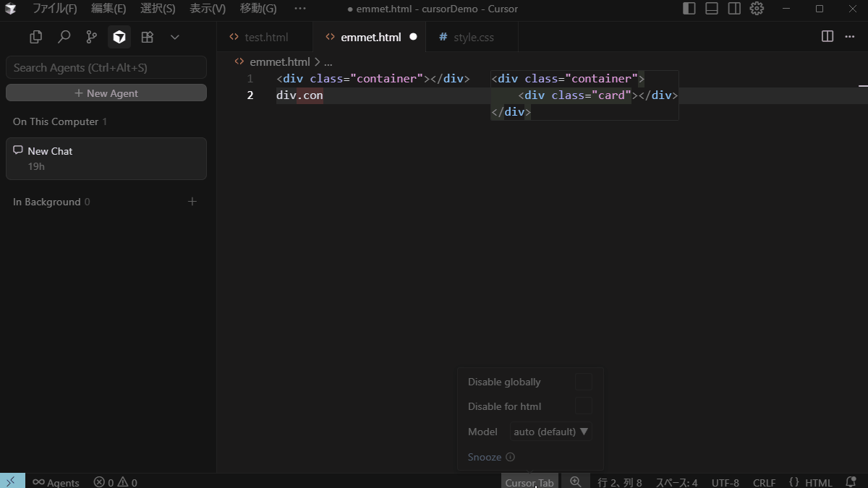Toggle primary sidebar layout icon

(x=689, y=9)
